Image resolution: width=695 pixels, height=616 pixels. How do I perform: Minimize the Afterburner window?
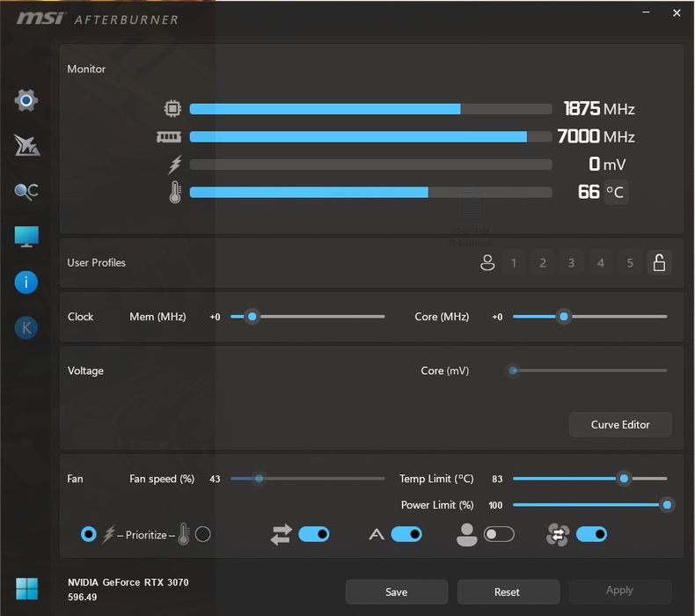pos(646,12)
